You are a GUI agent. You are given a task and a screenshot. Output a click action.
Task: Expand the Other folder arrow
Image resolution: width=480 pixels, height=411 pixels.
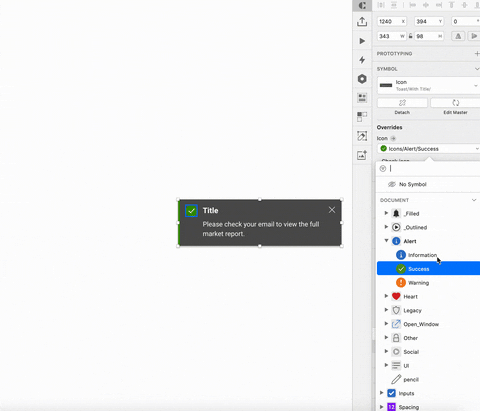coord(386,338)
